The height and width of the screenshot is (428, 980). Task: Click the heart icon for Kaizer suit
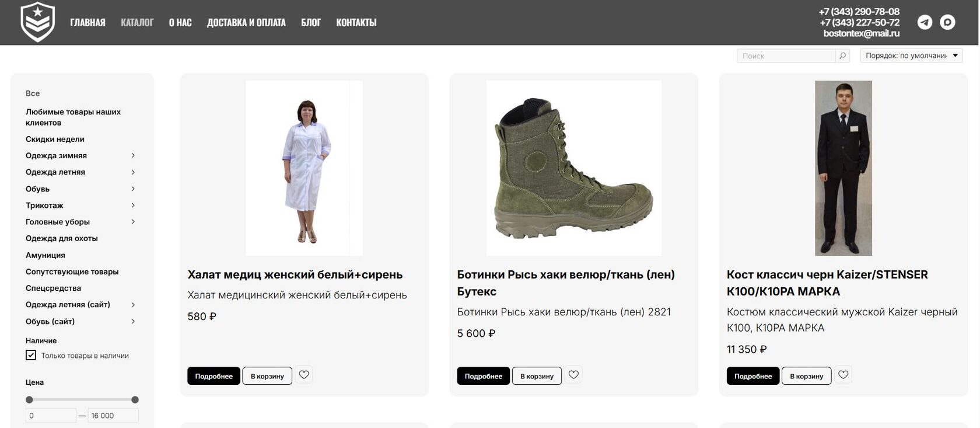coord(843,375)
